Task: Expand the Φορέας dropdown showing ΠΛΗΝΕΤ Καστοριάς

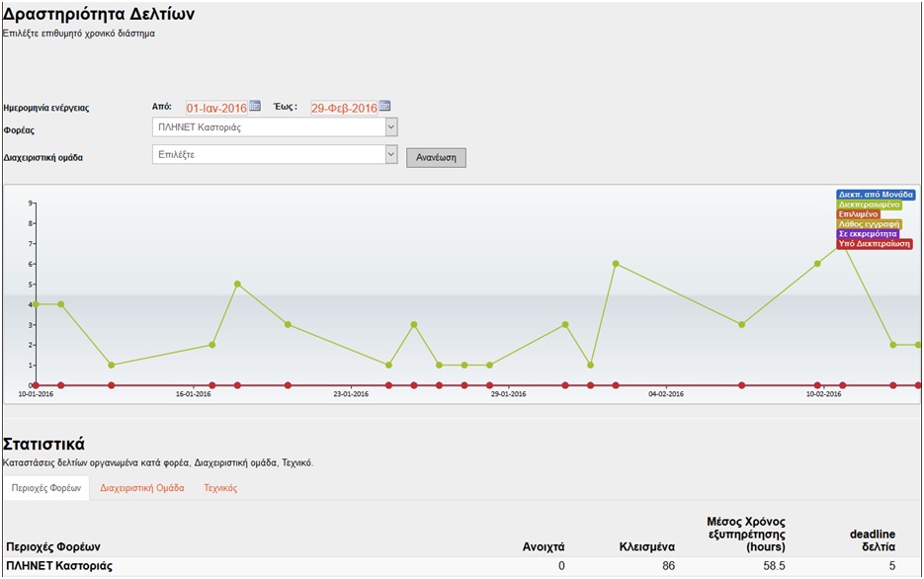Action: (391, 127)
